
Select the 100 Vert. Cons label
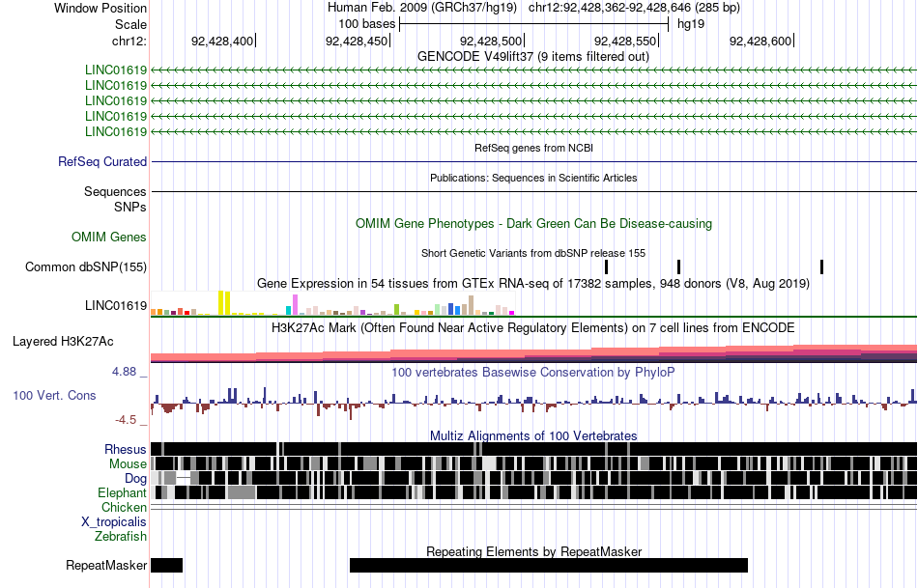pos(54,396)
